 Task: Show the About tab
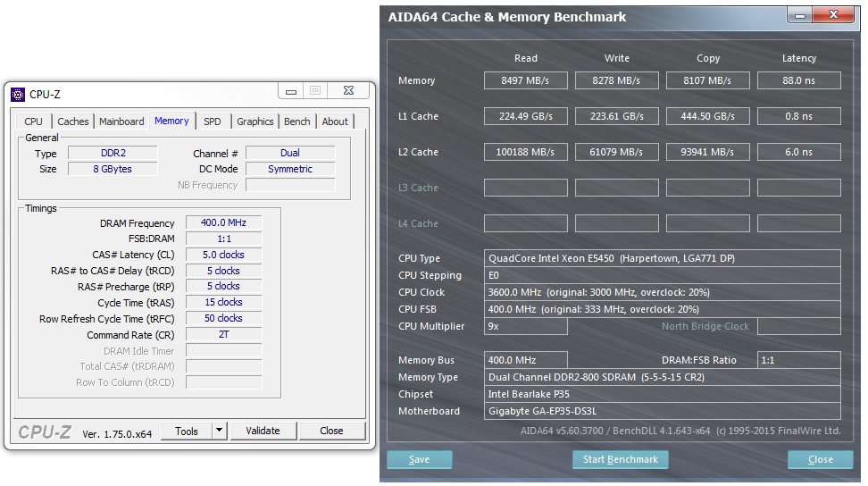point(335,121)
